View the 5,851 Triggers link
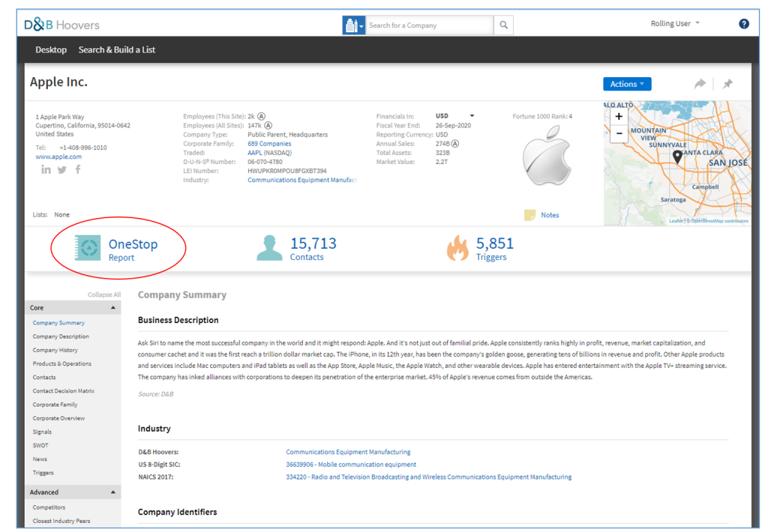Screen dimensions: 768x532 495,249
